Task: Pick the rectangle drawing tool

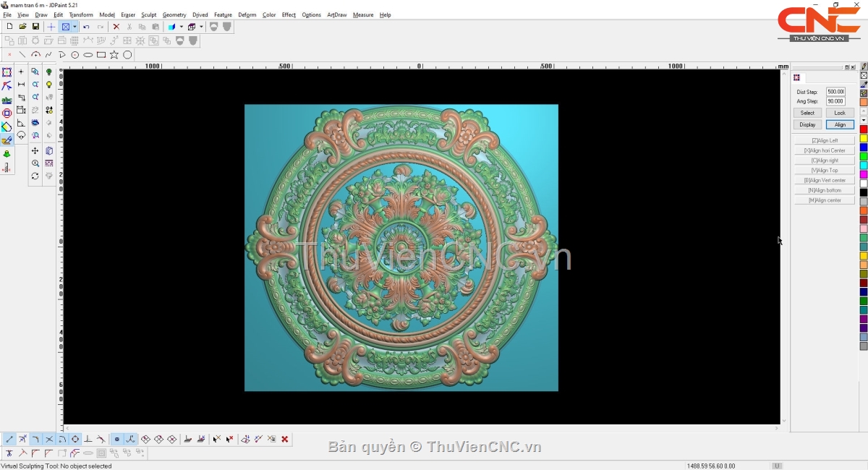Action: pos(101,55)
